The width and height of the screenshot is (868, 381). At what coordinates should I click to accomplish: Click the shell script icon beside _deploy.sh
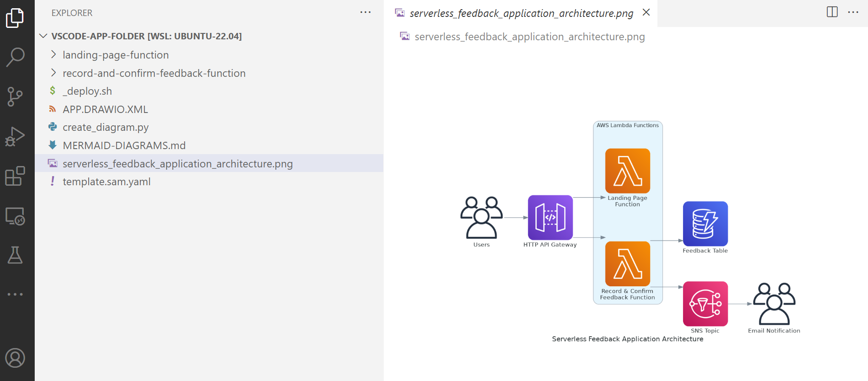[x=53, y=91]
